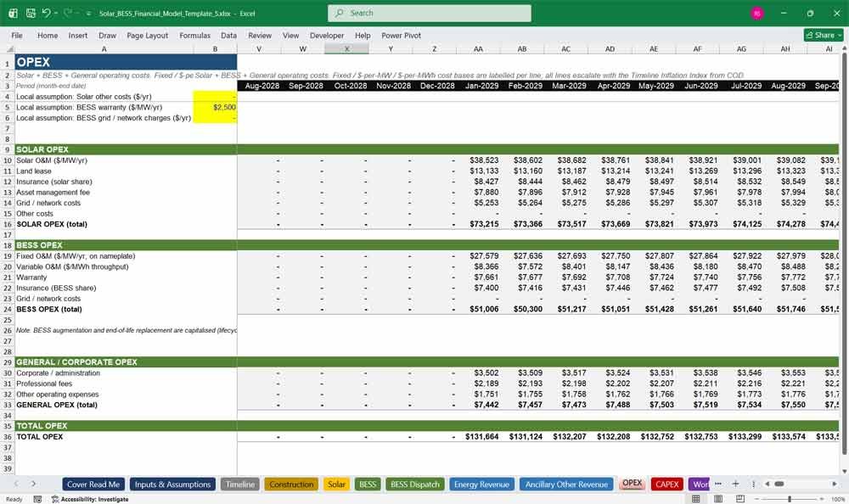Switch to the Home ribbon tab

tap(48, 35)
